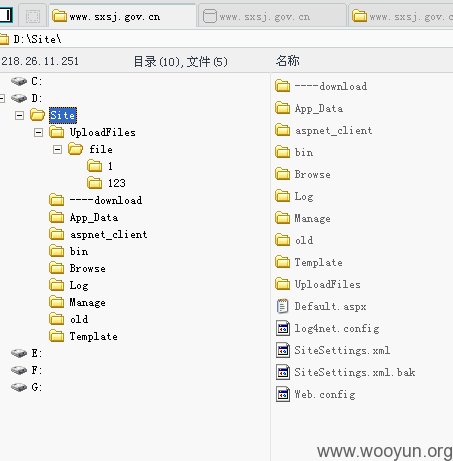This screenshot has width=453, height=461.
Task: Select bin name in file list
Action: [304, 152]
